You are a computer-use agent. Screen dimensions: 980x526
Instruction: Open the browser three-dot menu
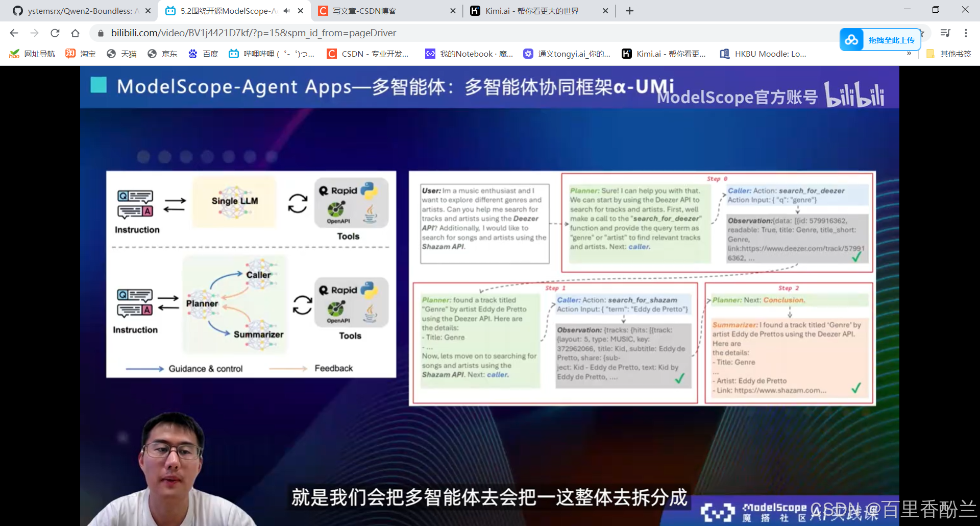point(966,33)
